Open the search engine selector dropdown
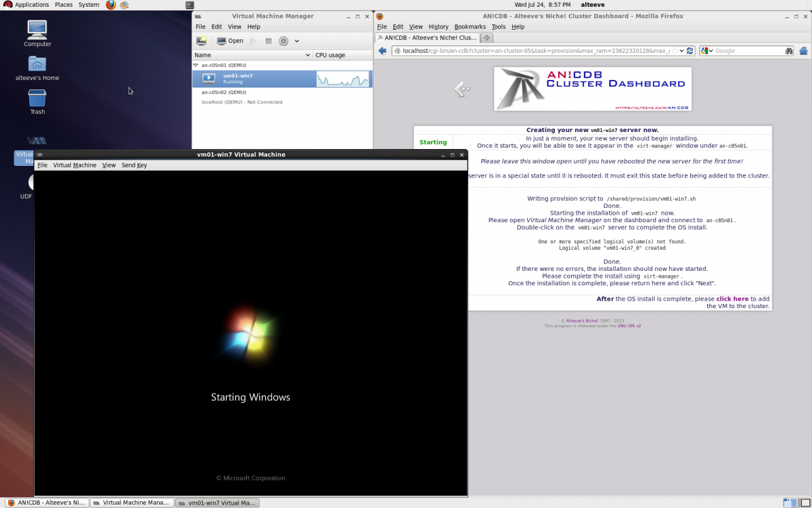 pos(707,51)
